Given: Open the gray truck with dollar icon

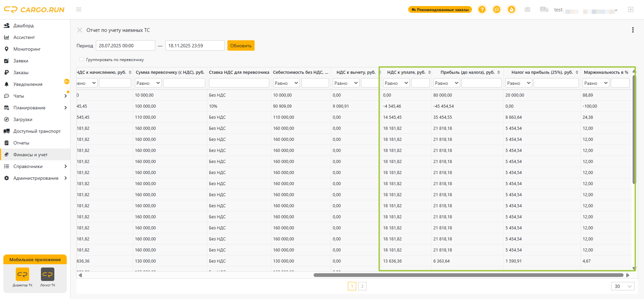Looking at the screenshot, I should (x=544, y=9).
